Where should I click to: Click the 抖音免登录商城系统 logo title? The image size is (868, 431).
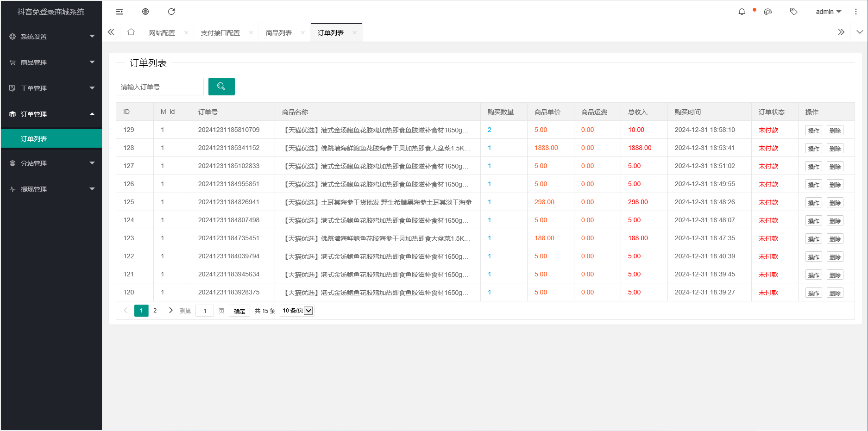51,12
